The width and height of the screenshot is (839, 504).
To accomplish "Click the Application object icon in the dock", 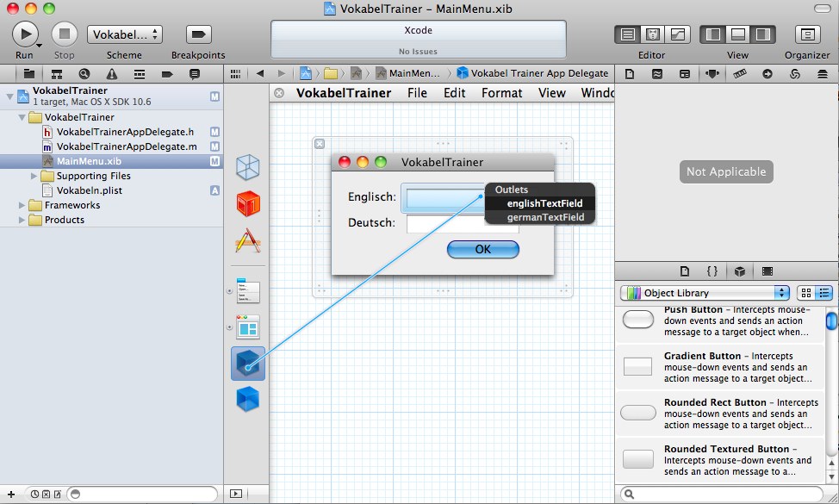I will pos(248,240).
